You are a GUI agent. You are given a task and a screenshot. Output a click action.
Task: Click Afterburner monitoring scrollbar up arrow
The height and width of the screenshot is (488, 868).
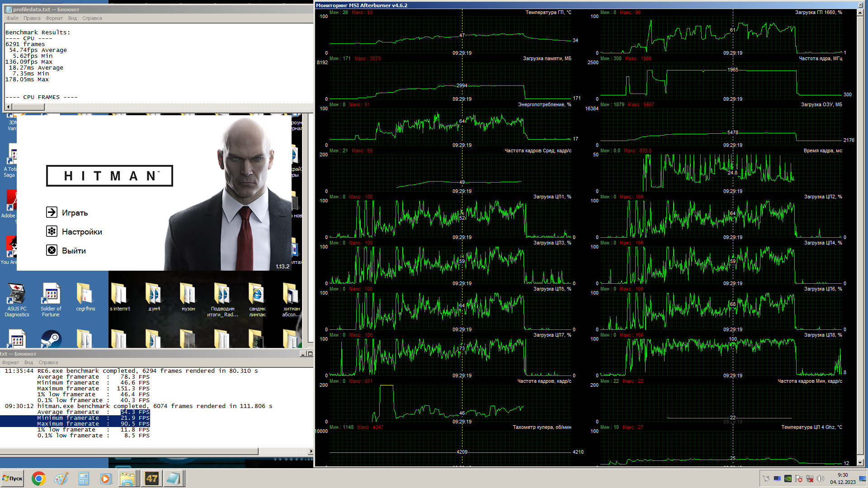[860, 13]
